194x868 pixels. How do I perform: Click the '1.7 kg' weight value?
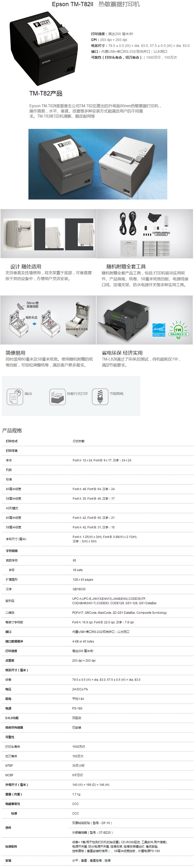point(76,794)
